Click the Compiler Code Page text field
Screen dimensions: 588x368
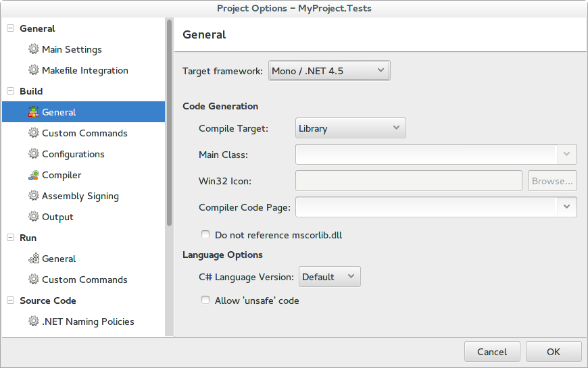426,207
